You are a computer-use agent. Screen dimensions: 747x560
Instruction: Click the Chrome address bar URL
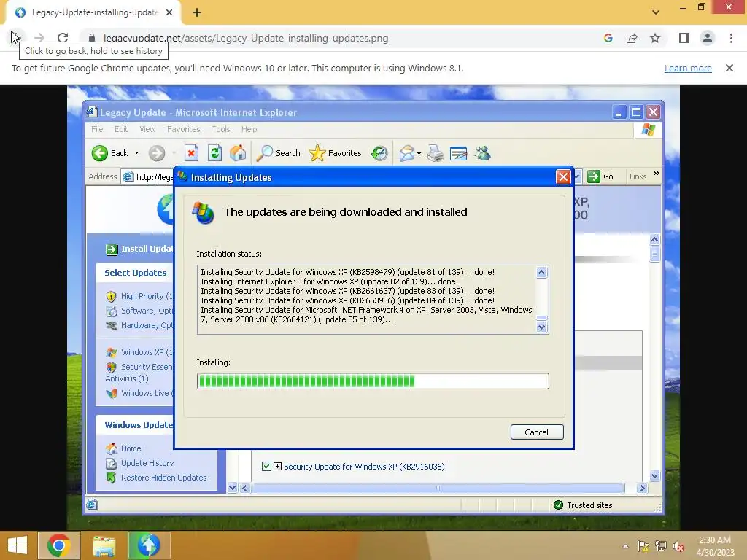[246, 38]
